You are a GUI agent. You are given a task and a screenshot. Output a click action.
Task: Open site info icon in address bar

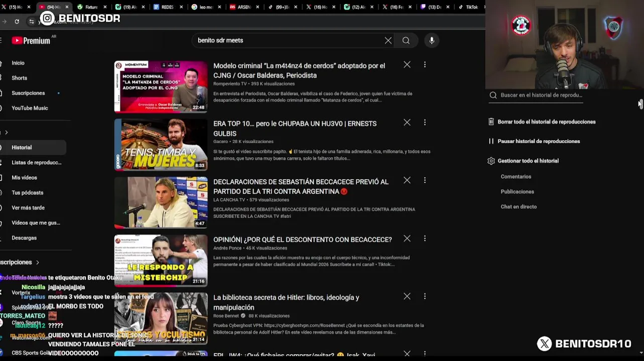pyautogui.click(x=32, y=22)
